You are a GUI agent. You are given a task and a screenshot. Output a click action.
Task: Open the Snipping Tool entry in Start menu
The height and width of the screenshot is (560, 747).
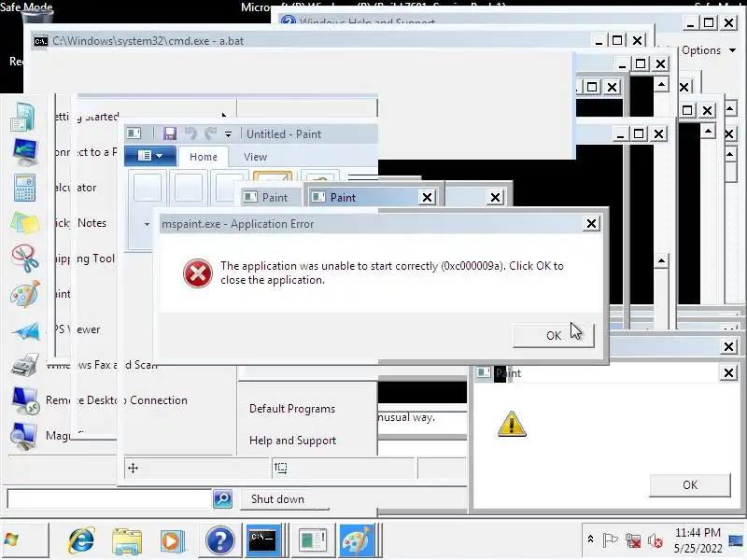pos(84,259)
